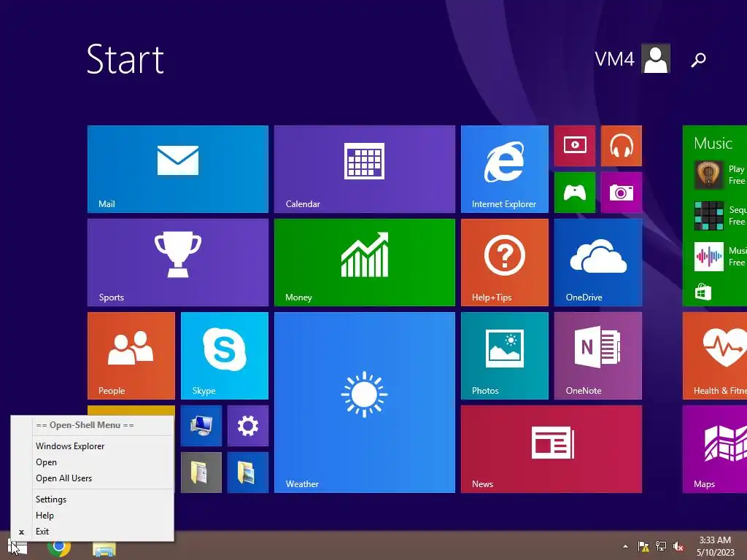The image size is (747, 560).
Task: Open the OneNote tile
Action: 598,356
